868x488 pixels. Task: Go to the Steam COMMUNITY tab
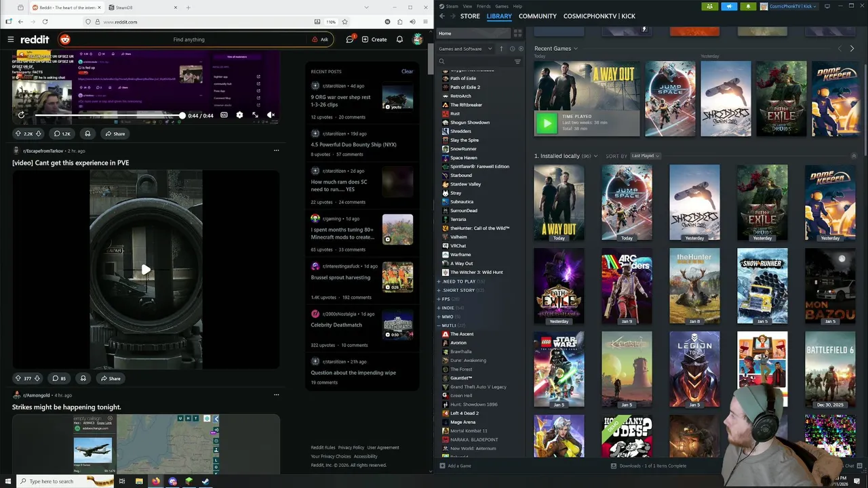click(x=538, y=16)
